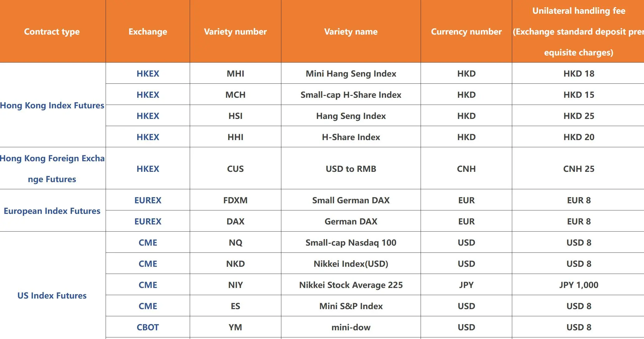Viewport: 644px width, 339px height.
Task: Select the NIY variety number cell
Action: pyautogui.click(x=236, y=285)
